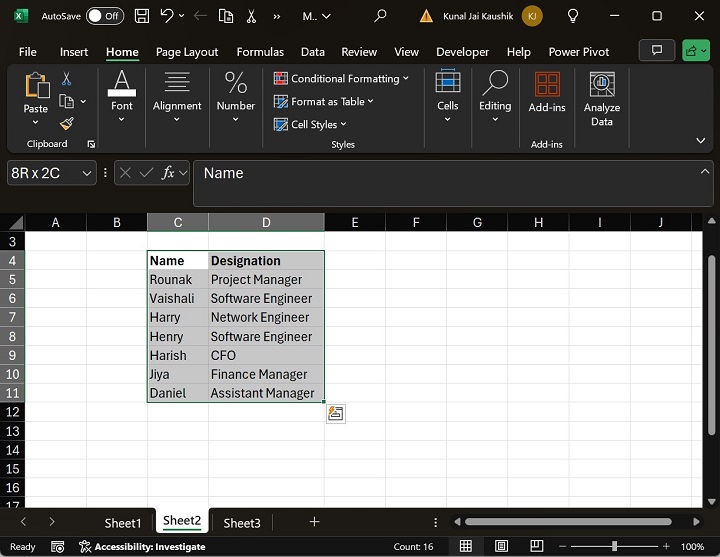Open the search magnifier in title bar
The width and height of the screenshot is (720, 557).
(x=380, y=16)
